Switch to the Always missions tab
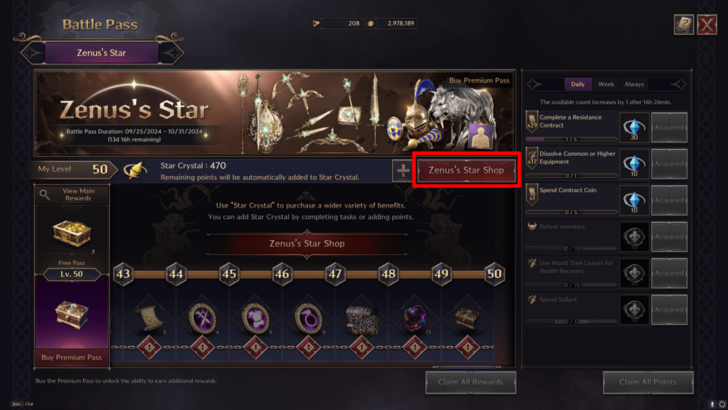The image size is (728, 410). tap(634, 84)
